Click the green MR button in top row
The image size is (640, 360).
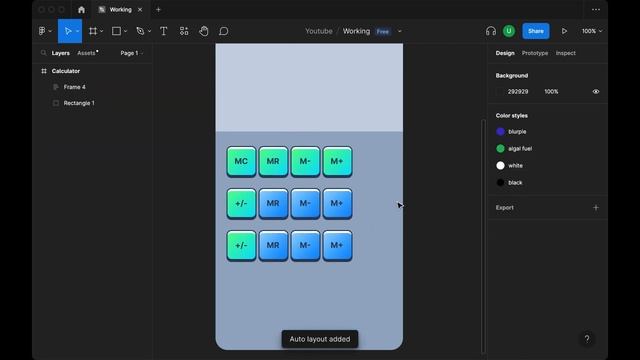[x=273, y=162]
